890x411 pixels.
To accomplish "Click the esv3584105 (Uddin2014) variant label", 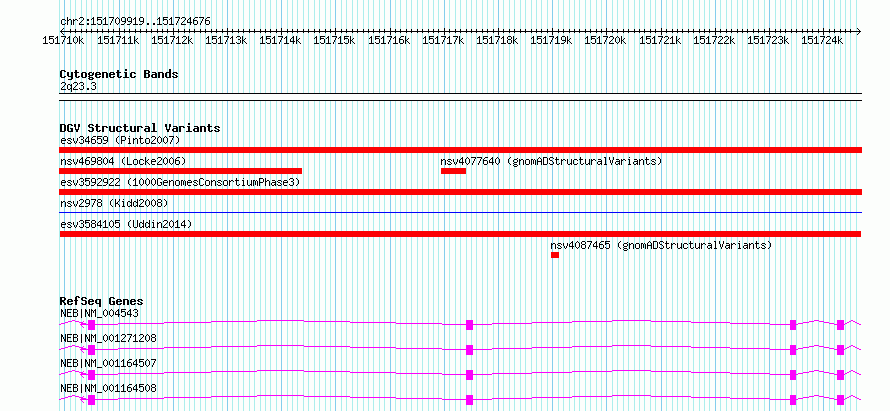I will tap(126, 224).
